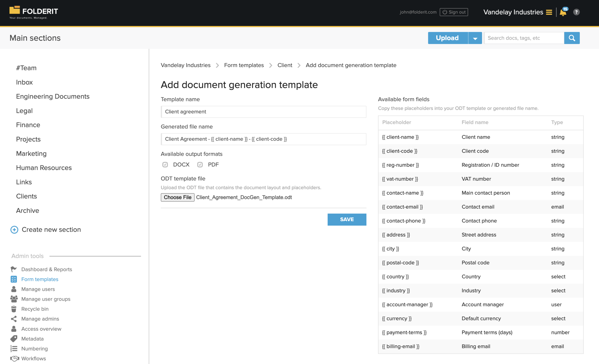The width and height of the screenshot is (599, 364).
Task: Click the Recycle bin icon
Action: click(x=14, y=309)
